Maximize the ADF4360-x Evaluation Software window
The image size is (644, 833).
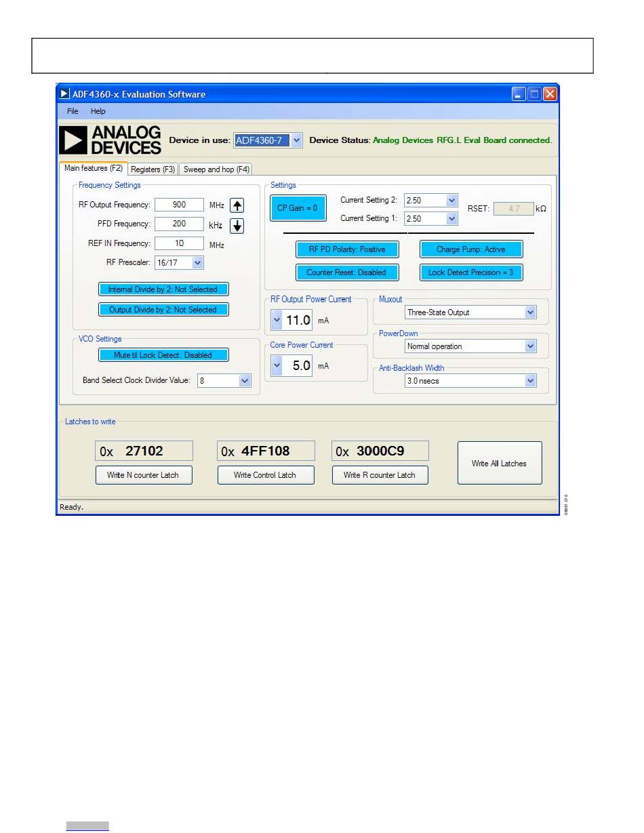click(x=534, y=94)
